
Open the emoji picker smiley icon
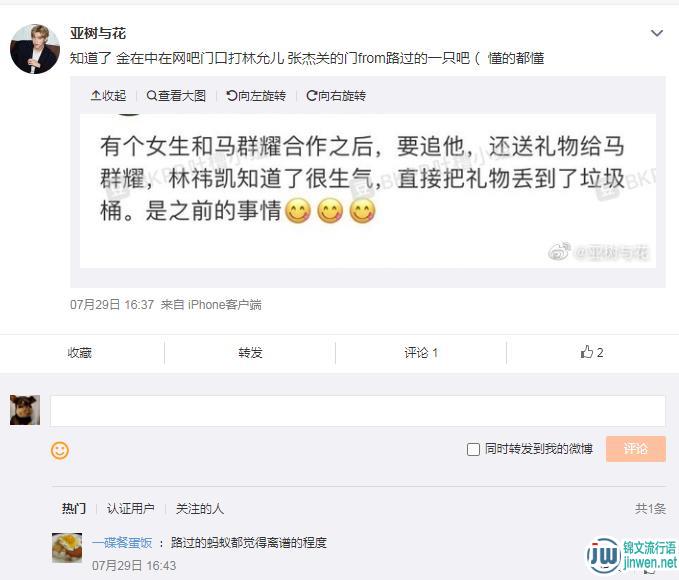[x=60, y=450]
